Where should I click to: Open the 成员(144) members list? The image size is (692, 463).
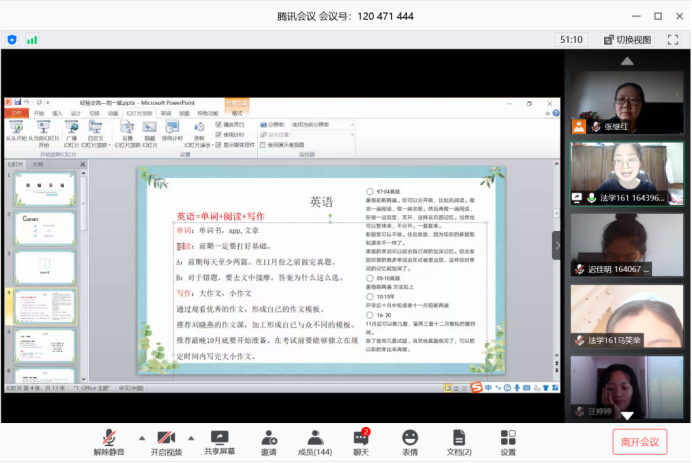(x=315, y=438)
